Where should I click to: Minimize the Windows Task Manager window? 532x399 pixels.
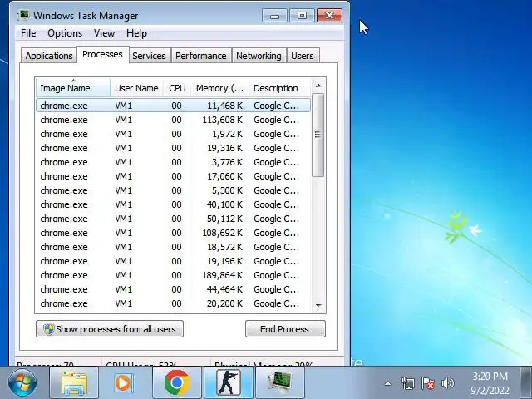point(275,16)
